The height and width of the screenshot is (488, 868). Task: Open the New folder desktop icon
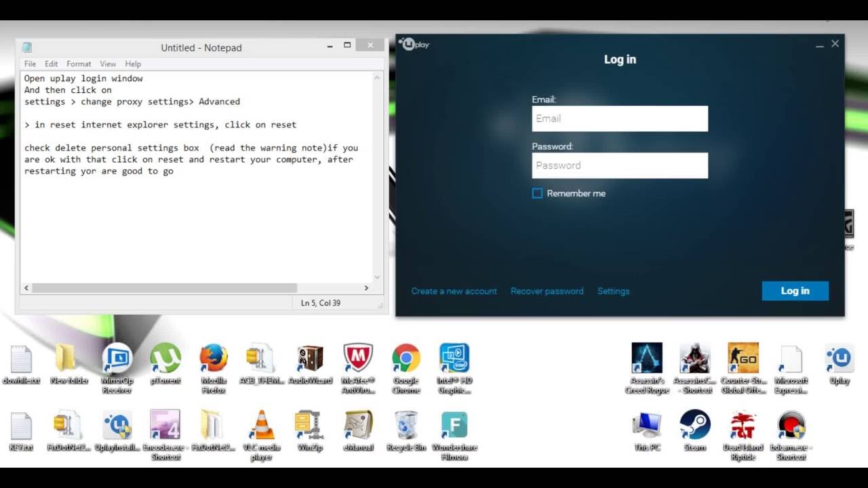click(x=69, y=365)
